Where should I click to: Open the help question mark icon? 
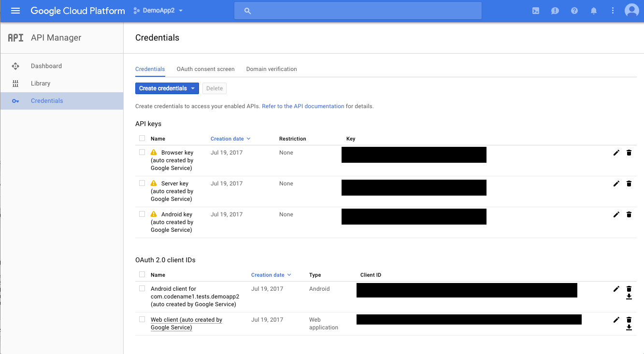[x=574, y=11]
